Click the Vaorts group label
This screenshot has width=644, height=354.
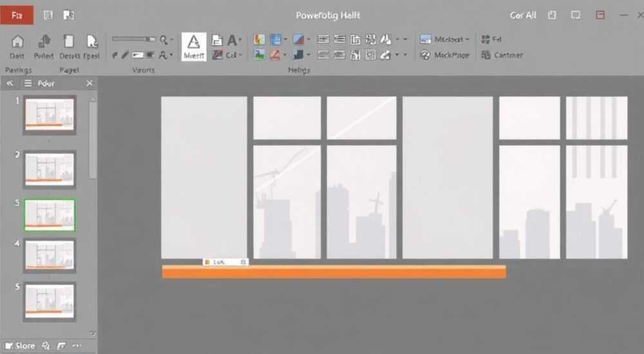click(144, 70)
